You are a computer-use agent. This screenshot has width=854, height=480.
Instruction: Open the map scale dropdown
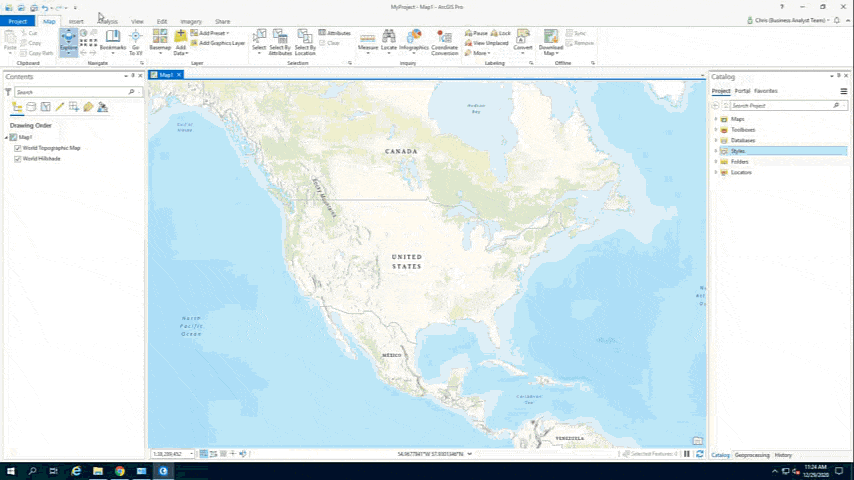point(191,454)
